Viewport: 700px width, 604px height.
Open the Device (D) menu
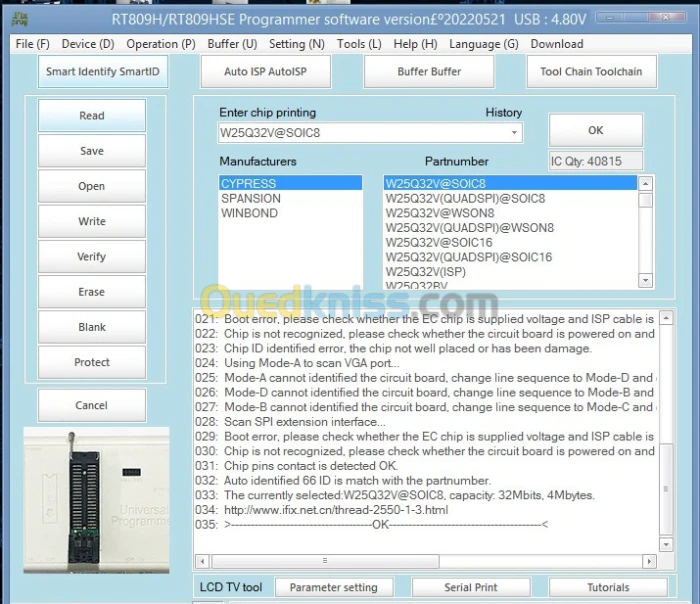pyautogui.click(x=88, y=44)
